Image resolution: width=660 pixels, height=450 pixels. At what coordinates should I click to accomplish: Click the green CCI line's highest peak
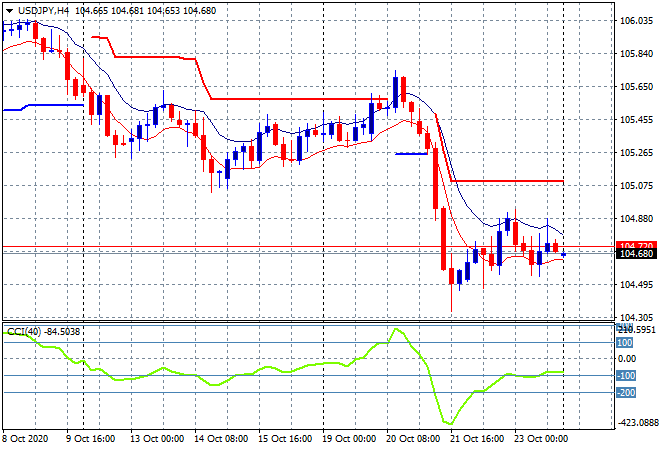(x=395, y=330)
